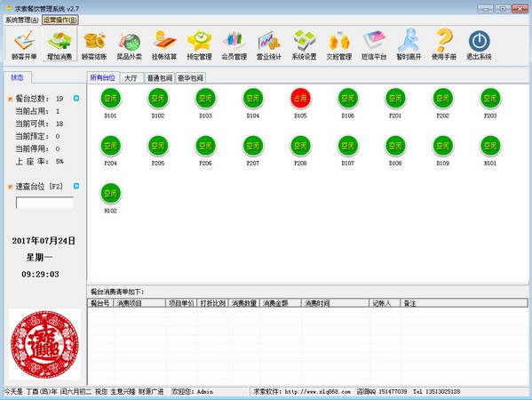Open 会员管理 member management
The width and height of the screenshot is (532, 400).
tap(234, 44)
